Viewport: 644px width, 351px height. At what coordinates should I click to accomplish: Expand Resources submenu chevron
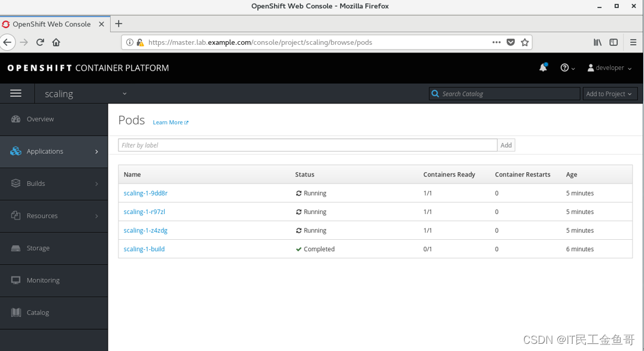(x=97, y=216)
